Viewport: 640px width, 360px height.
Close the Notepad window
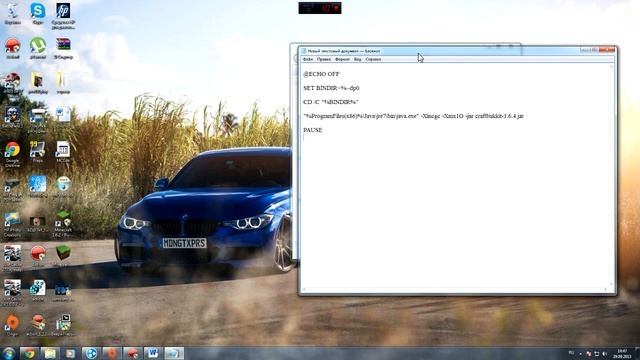608,50
